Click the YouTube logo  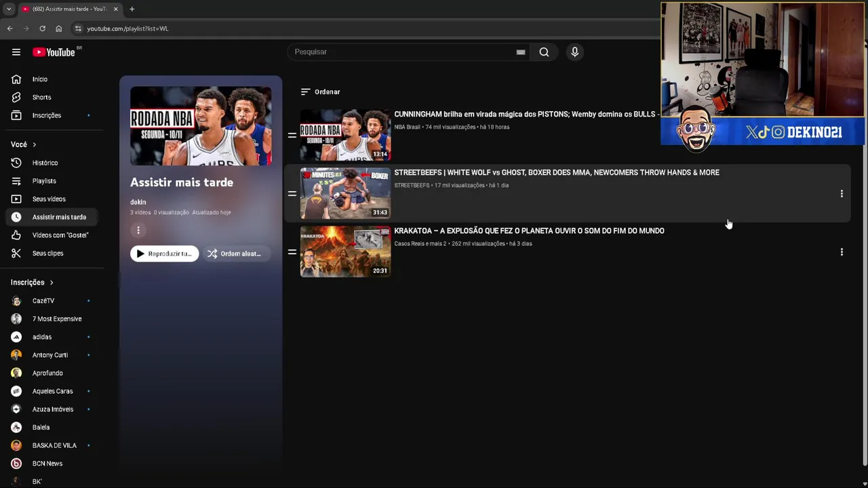coord(54,52)
